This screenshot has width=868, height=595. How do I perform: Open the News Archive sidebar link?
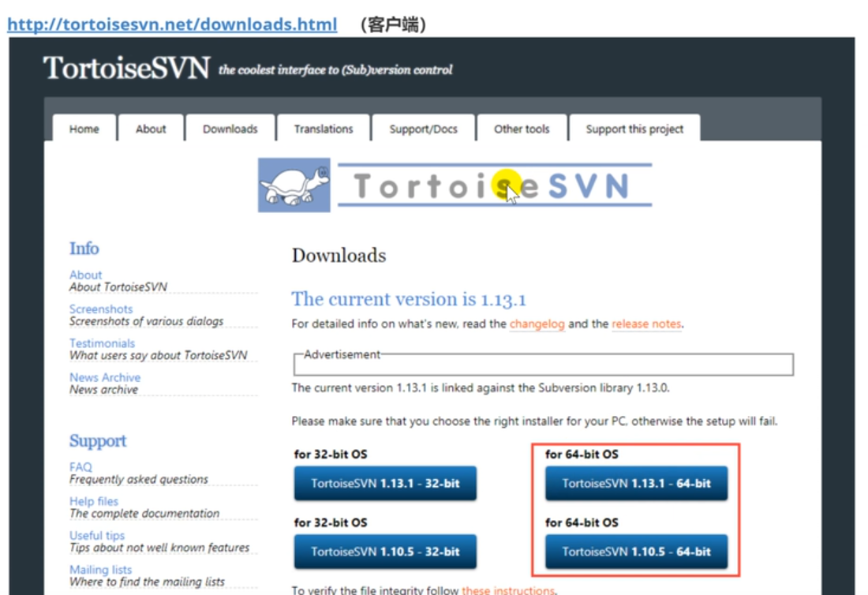click(105, 377)
